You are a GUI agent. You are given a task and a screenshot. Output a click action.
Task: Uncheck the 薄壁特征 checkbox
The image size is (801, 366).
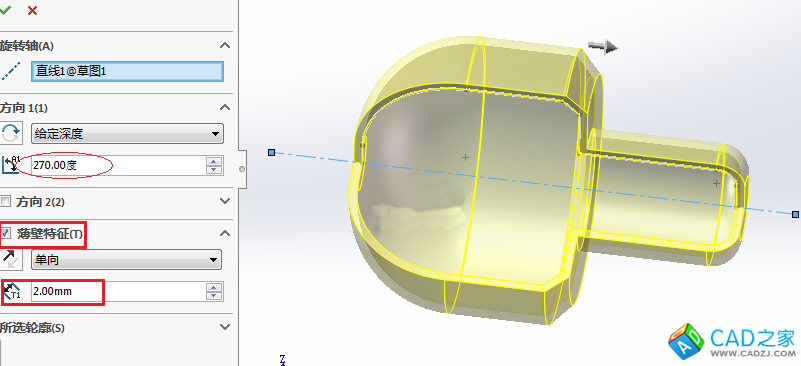(x=5, y=234)
